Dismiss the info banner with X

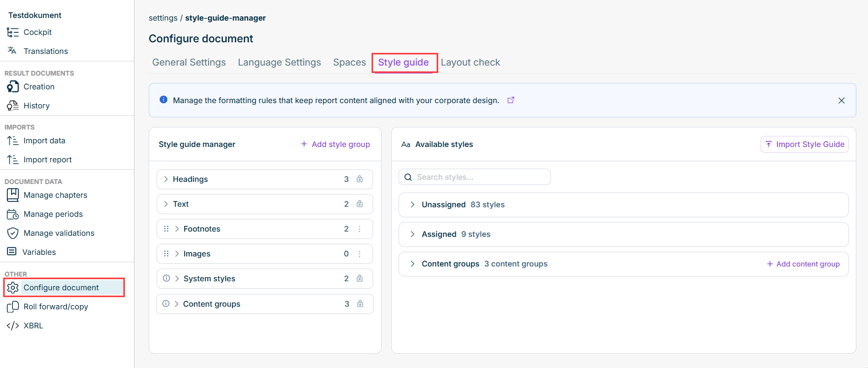point(842,100)
